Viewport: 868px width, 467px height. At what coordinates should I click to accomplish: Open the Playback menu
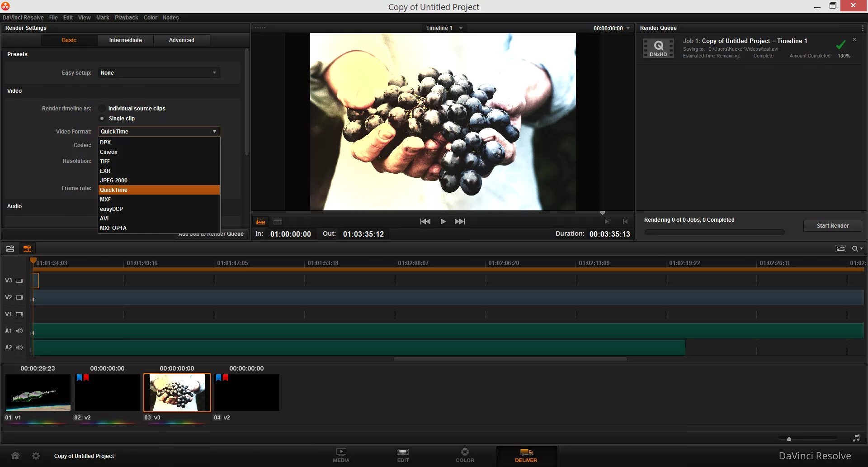click(127, 18)
